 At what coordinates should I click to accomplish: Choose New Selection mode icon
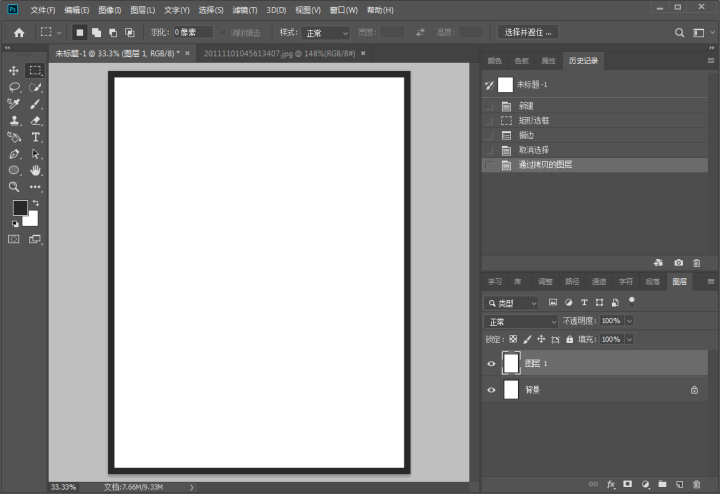point(79,33)
